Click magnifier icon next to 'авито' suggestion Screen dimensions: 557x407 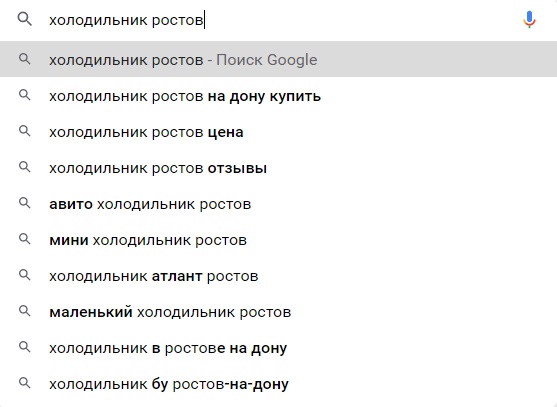pyautogui.click(x=25, y=203)
